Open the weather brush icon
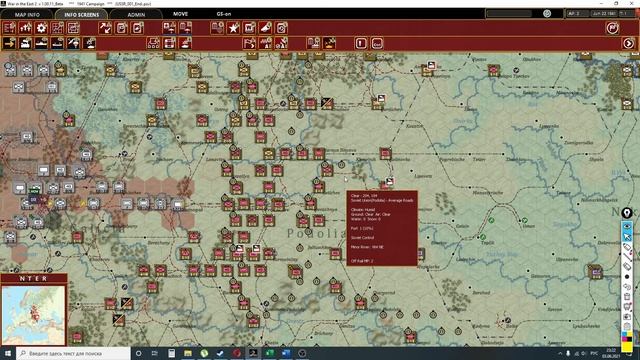Screen dimensions: 640x360 pos(265,28)
